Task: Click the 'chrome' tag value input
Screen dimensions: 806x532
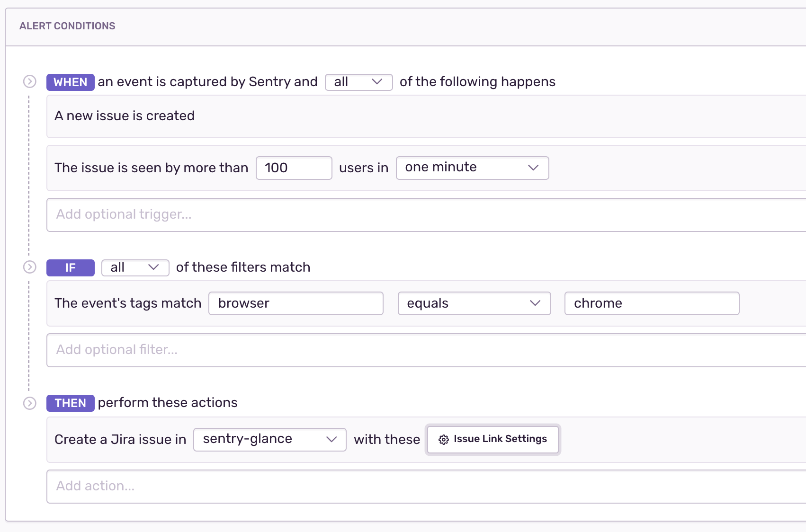Action: click(652, 303)
